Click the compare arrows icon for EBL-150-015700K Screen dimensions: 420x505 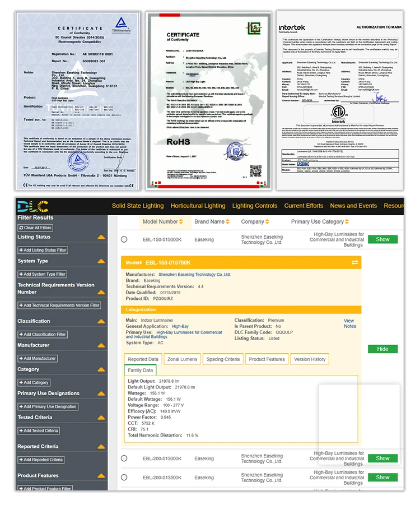(354, 262)
